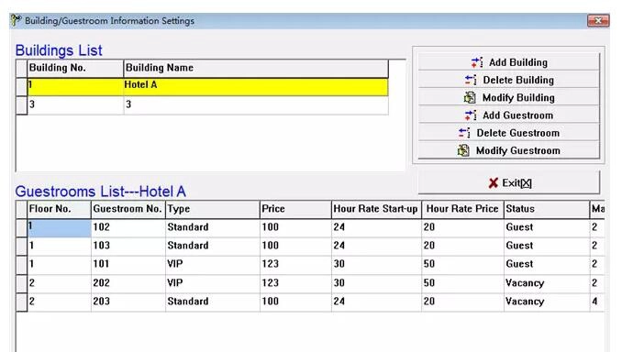The width and height of the screenshot is (644, 352).
Task: Click the highlighted floor cell of room 102
Action: 59,228
